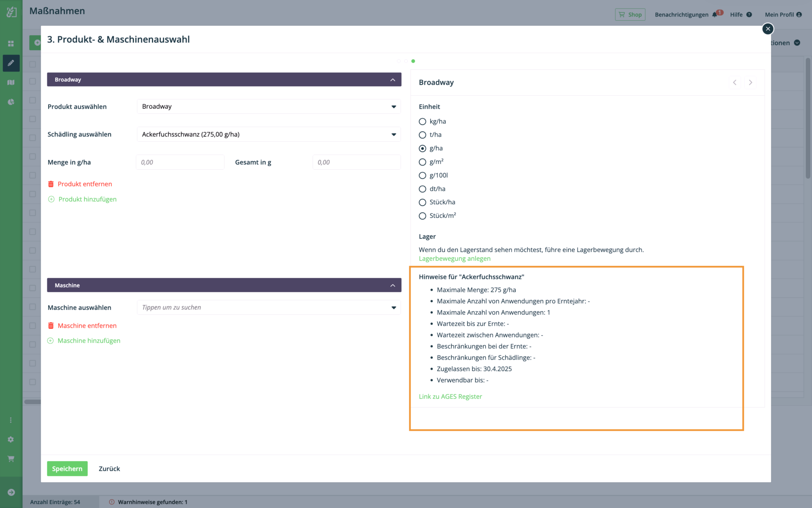Click the three-dot more icon in sidebar
812x508 pixels.
point(11,420)
